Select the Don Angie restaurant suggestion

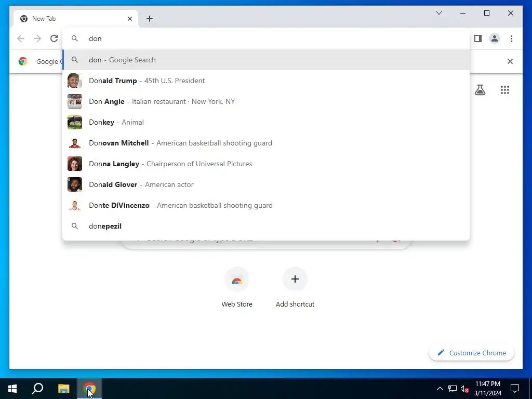tap(267, 101)
